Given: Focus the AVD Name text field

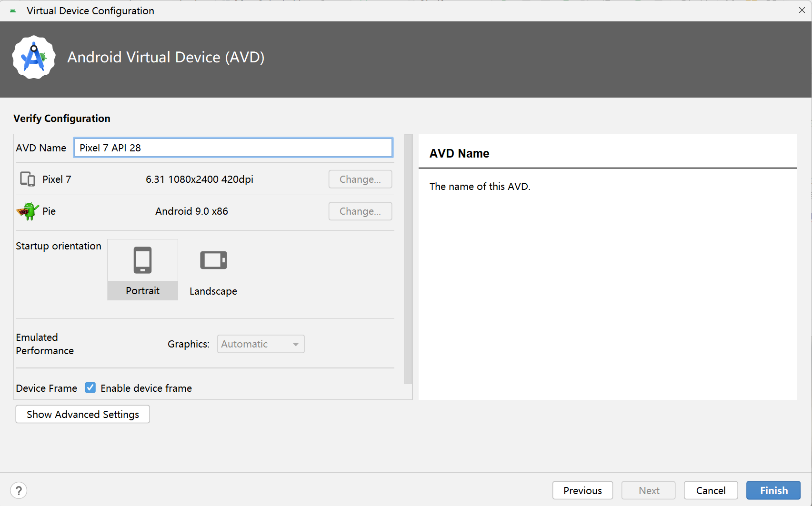Looking at the screenshot, I should [233, 148].
